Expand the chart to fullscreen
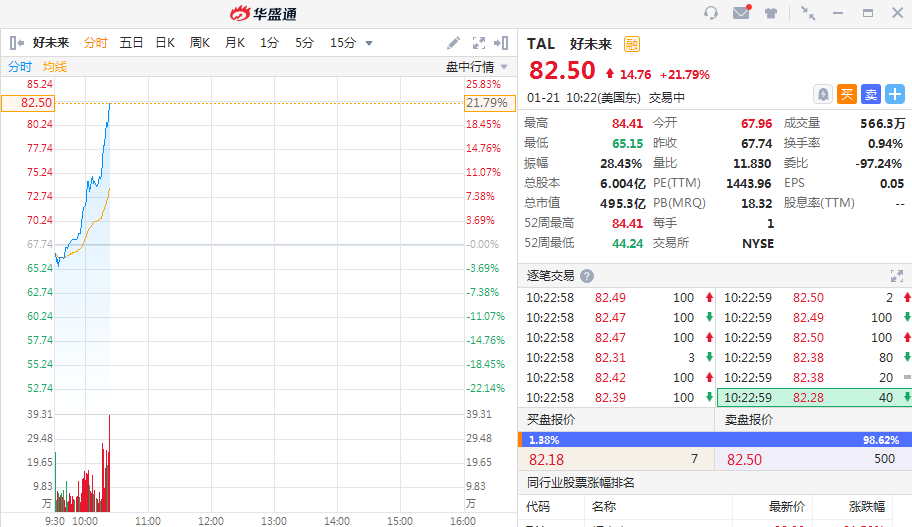The height and width of the screenshot is (527, 912). 478,43
